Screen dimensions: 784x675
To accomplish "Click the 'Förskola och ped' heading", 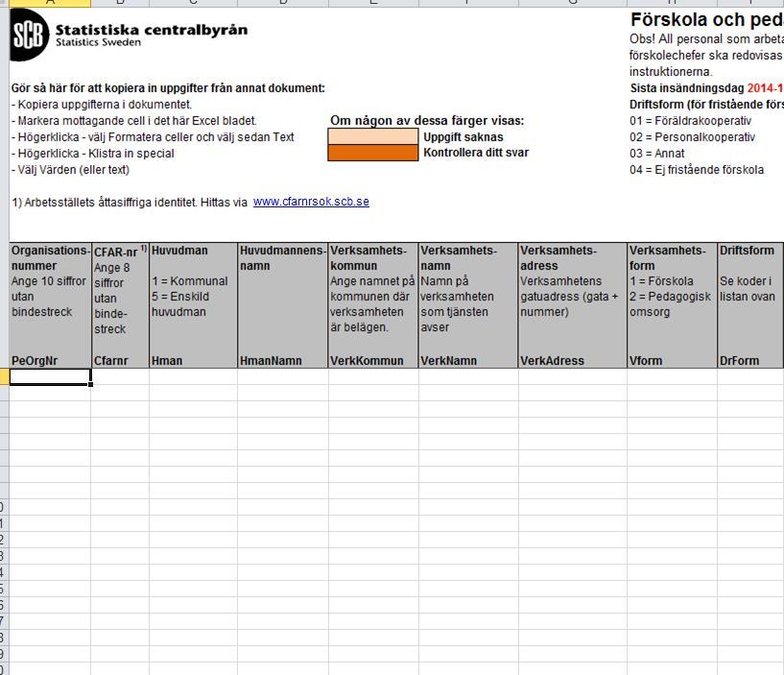I will 706,19.
